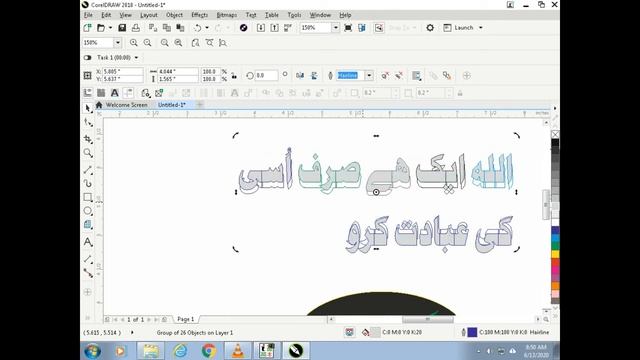Viewport: 640px width, 360px height.
Task: Select the Shape tool in toolbox
Action: click(88, 122)
